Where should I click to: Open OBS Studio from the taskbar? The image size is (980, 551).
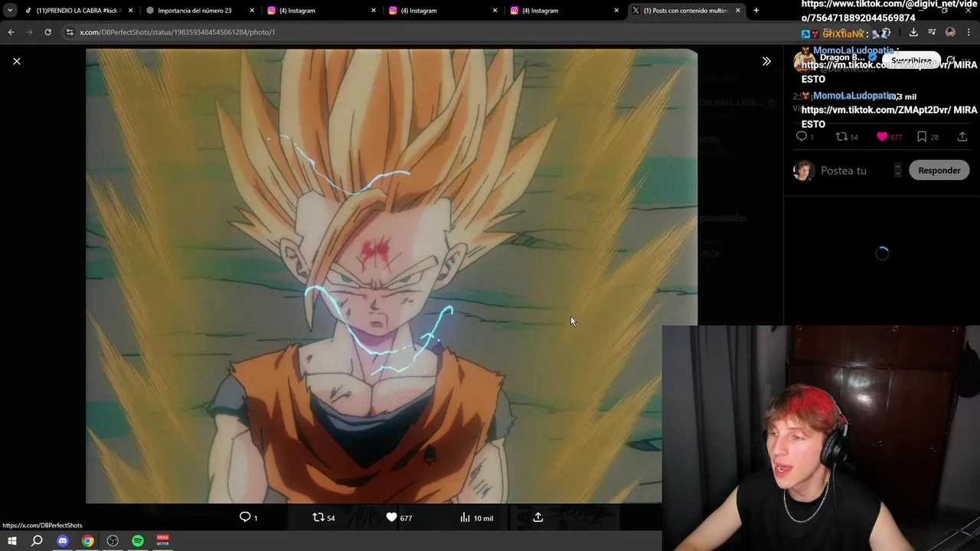(113, 541)
